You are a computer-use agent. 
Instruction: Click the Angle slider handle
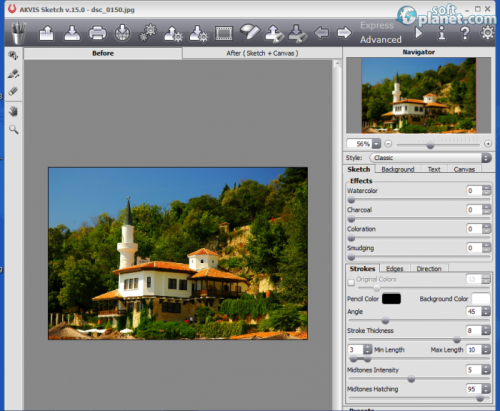click(385, 321)
